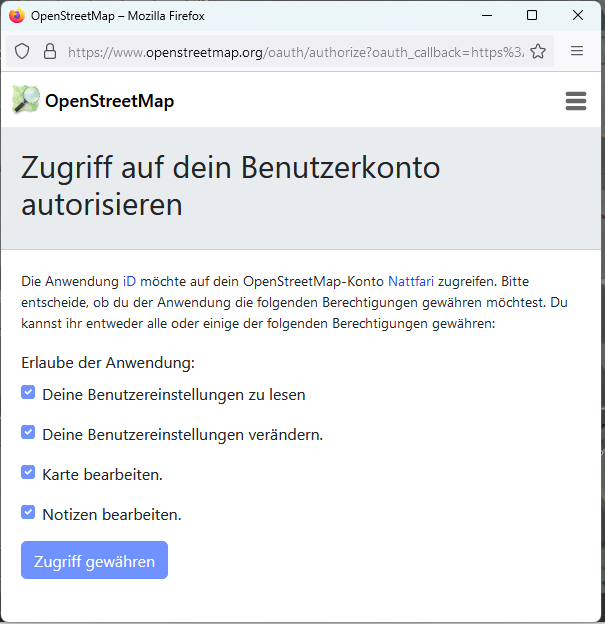Screen dimensions: 605x624
Task: Open the Firefox application menu
Action: click(577, 51)
